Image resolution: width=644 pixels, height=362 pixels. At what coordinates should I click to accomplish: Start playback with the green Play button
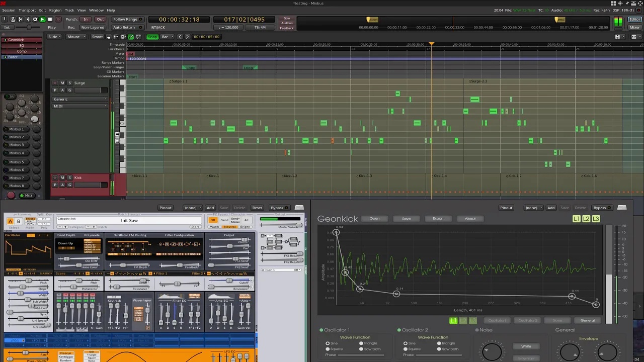coord(42,19)
